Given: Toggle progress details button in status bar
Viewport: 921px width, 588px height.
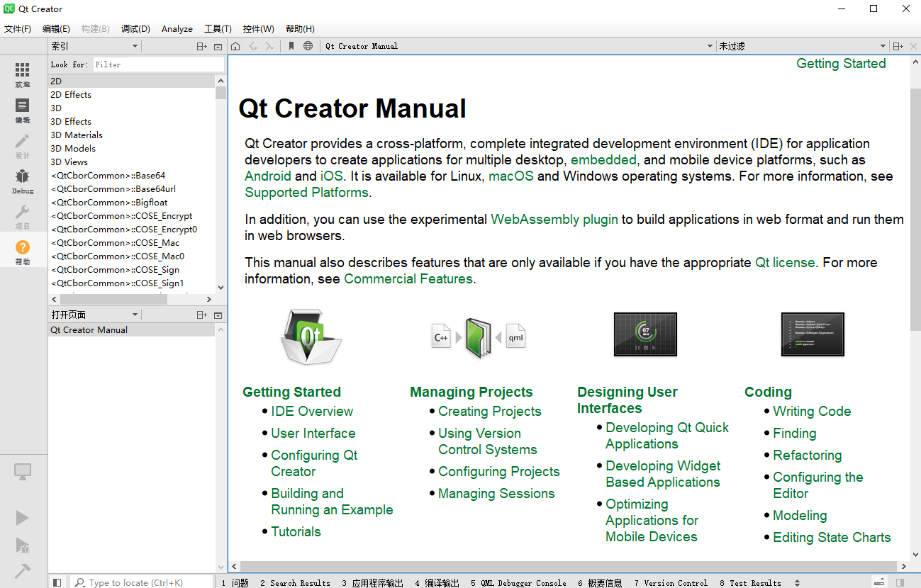Looking at the screenshot, I should point(879,582).
